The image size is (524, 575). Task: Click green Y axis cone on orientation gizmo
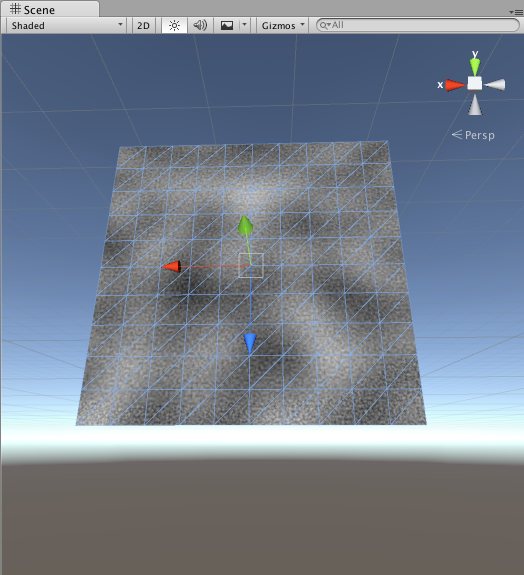(x=475, y=67)
